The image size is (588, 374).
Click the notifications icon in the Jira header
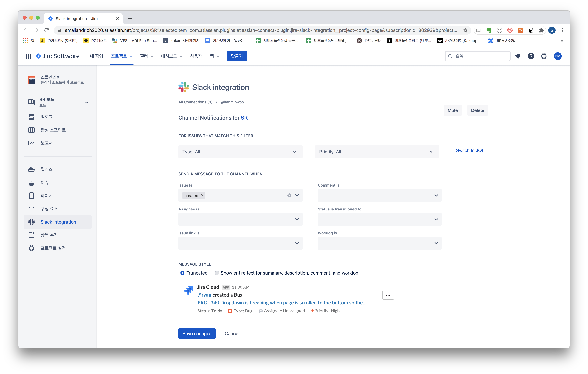518,56
